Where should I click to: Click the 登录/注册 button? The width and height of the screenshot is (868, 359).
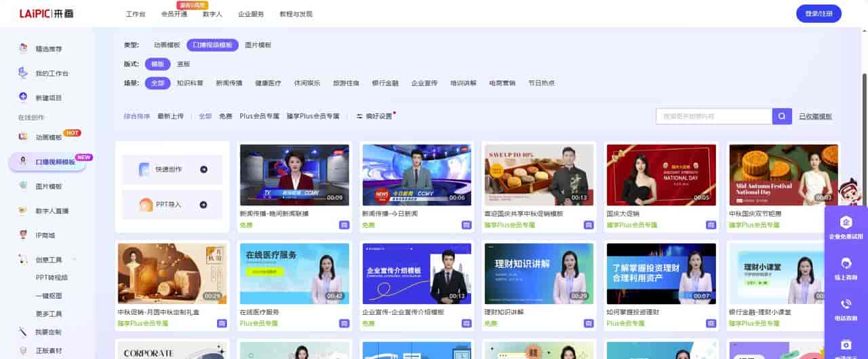(818, 14)
